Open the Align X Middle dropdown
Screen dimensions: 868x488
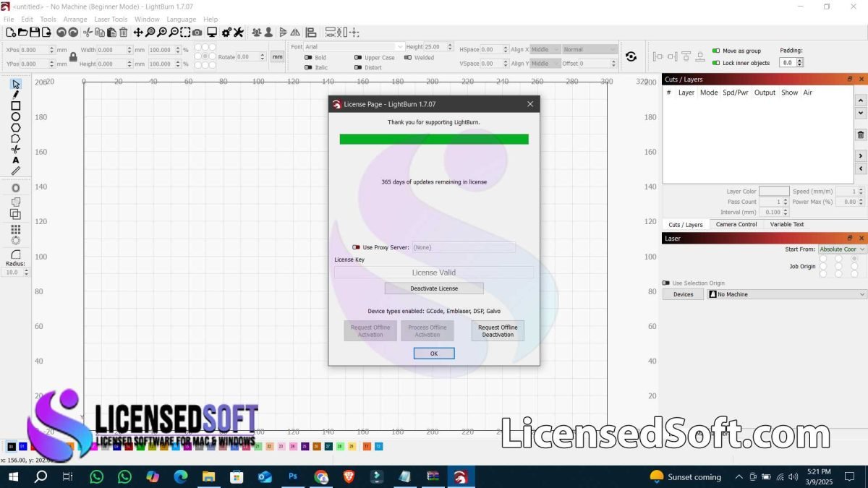pyautogui.click(x=545, y=50)
